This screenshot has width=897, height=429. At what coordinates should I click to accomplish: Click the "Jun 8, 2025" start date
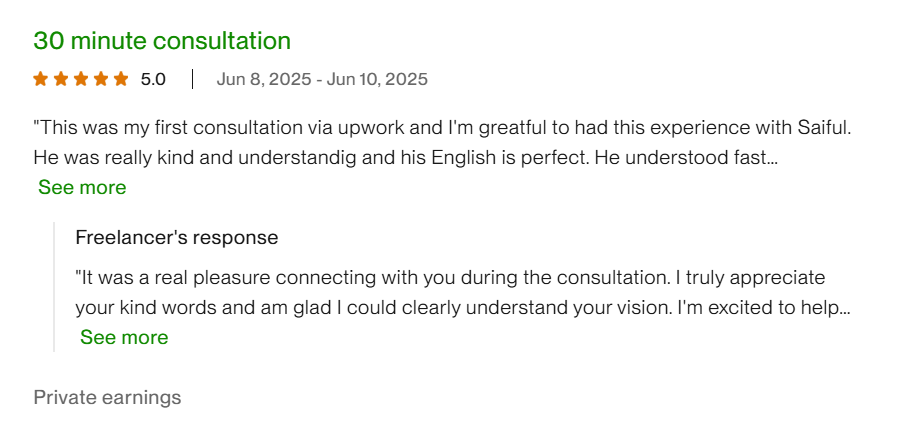pyautogui.click(x=262, y=79)
